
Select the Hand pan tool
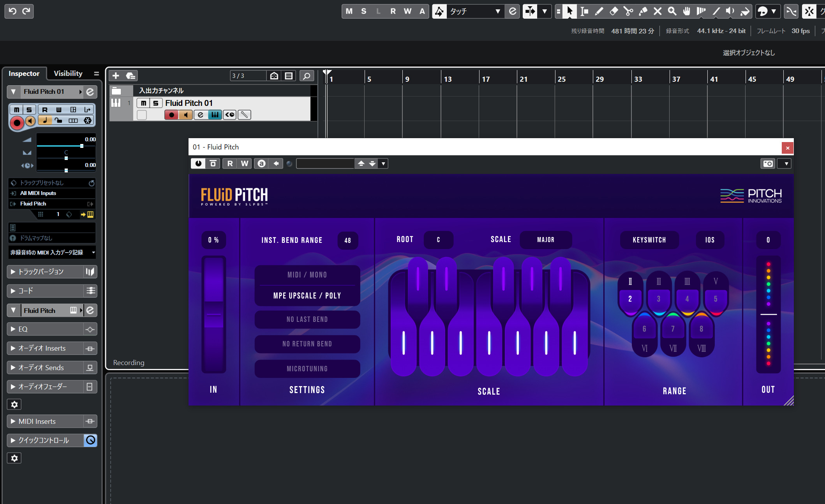point(686,11)
